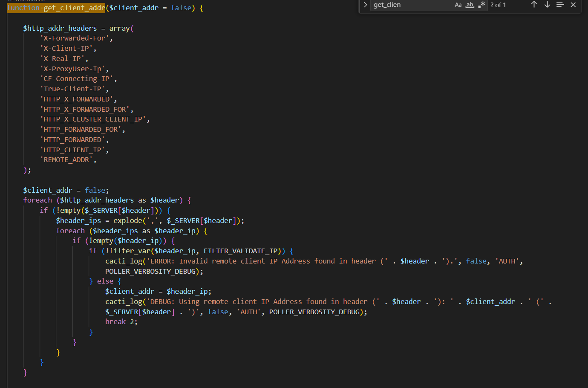Click the 'HTTP_CLIENT_IP' string
The height and width of the screenshot is (388, 588).
[72, 150]
